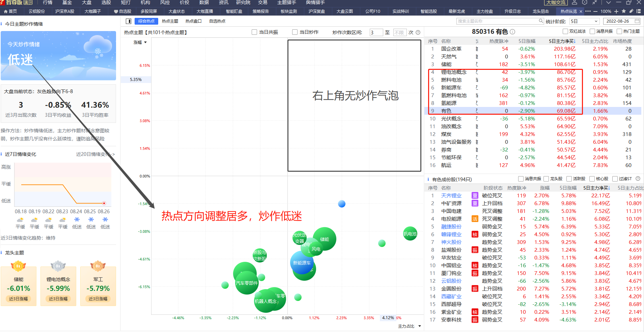
Task: Open the user account icon
Action: [575, 2]
